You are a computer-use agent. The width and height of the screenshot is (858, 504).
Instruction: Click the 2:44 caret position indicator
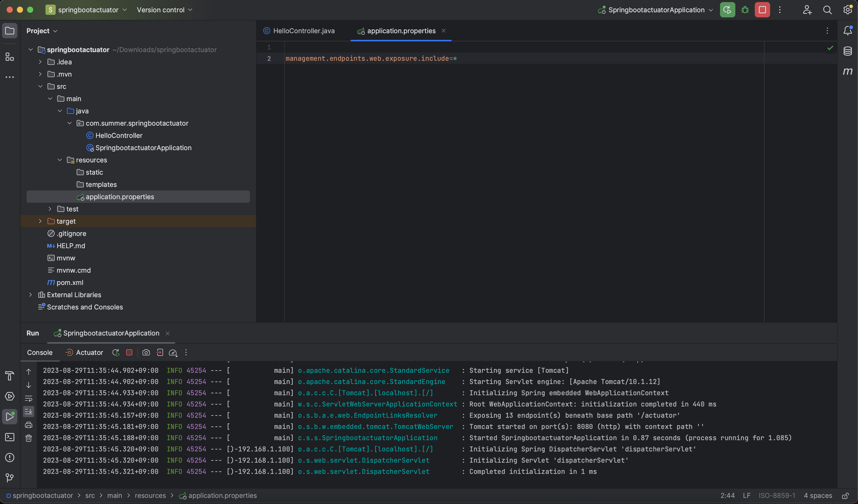click(x=728, y=496)
